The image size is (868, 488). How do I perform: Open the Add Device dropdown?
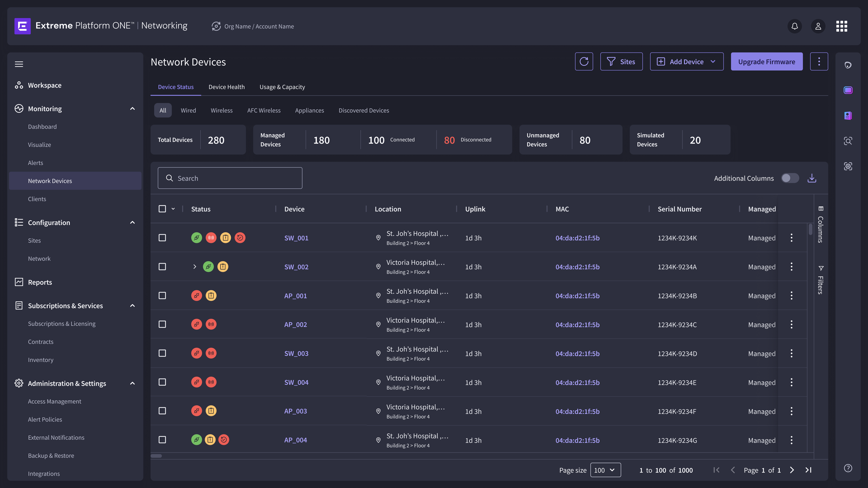click(x=687, y=62)
